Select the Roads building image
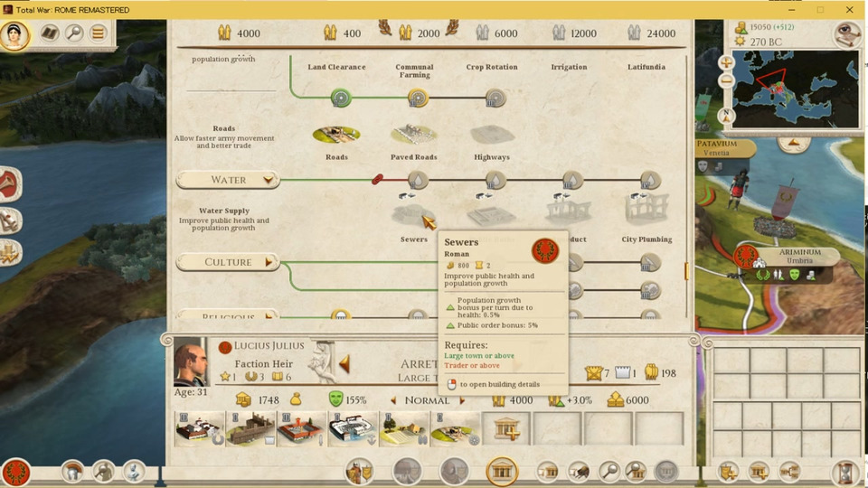The image size is (868, 488). (x=336, y=134)
